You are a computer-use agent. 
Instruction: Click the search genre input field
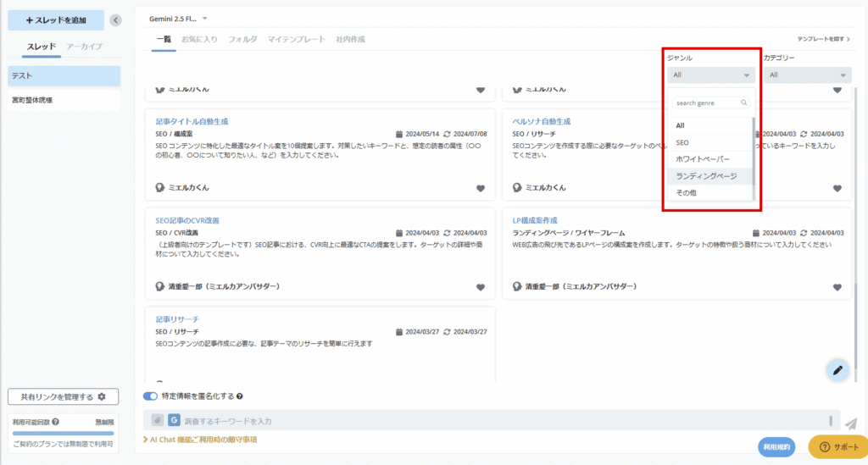pyautogui.click(x=709, y=102)
